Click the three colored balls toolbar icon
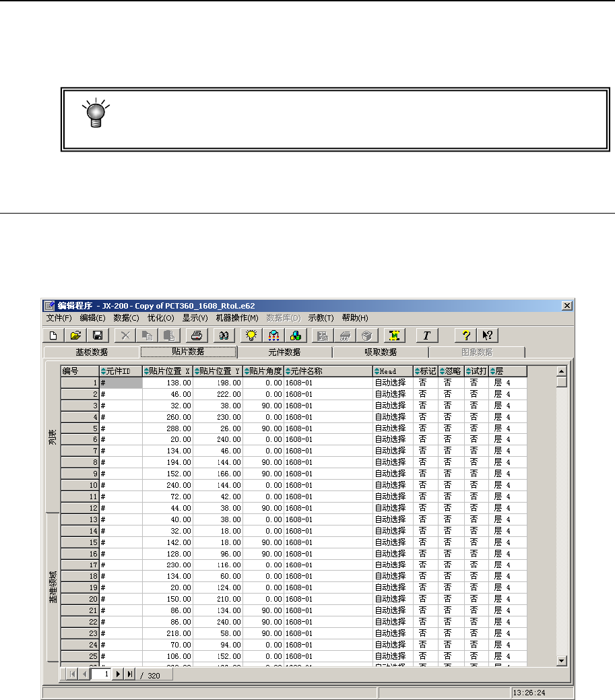 pyautogui.click(x=296, y=336)
